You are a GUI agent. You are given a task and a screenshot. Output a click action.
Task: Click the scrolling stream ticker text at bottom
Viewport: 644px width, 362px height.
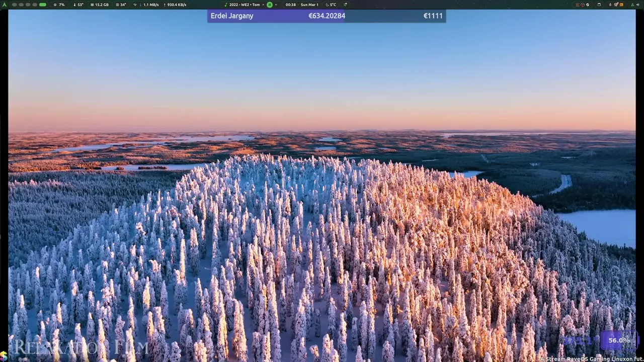592,359
